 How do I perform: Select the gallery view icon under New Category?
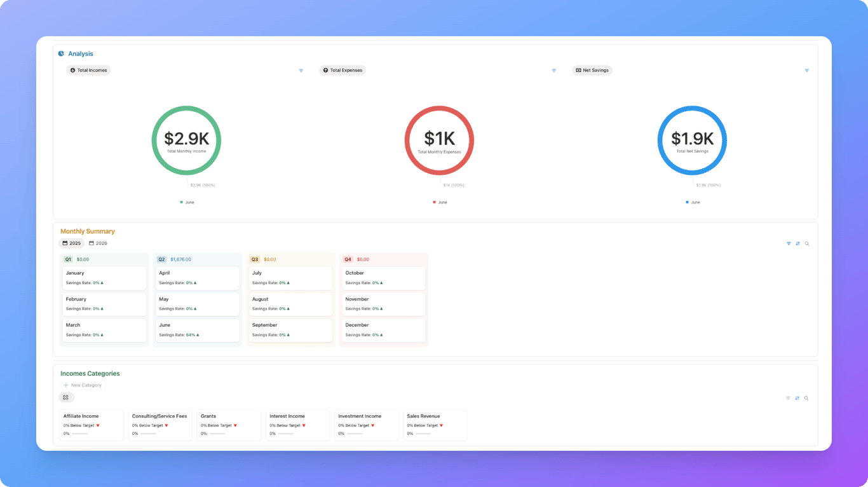pyautogui.click(x=66, y=397)
